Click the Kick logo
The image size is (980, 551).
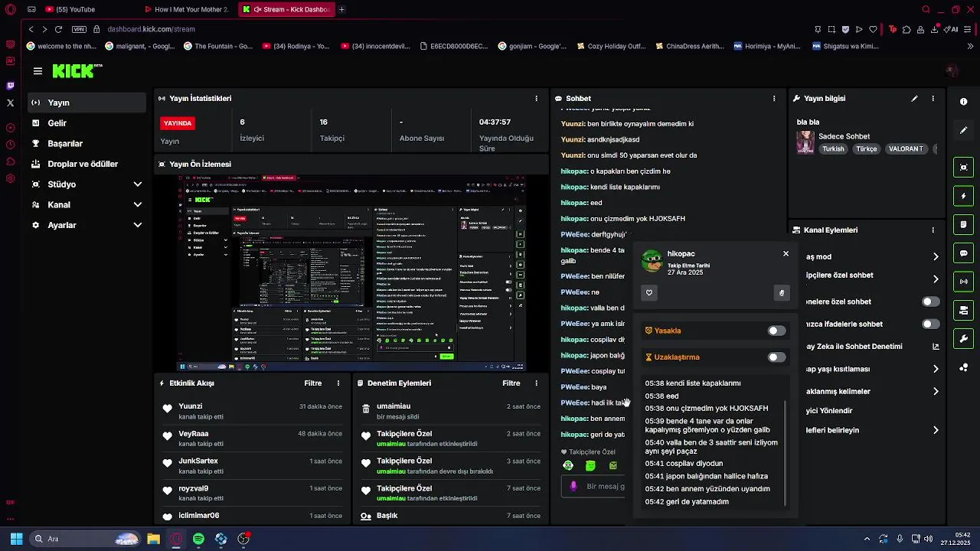click(x=77, y=71)
